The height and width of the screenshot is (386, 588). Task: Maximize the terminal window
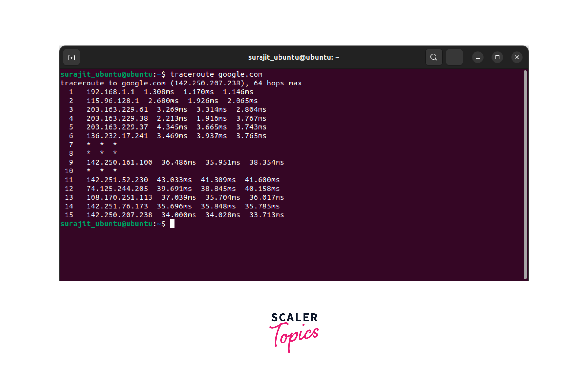pyautogui.click(x=497, y=57)
